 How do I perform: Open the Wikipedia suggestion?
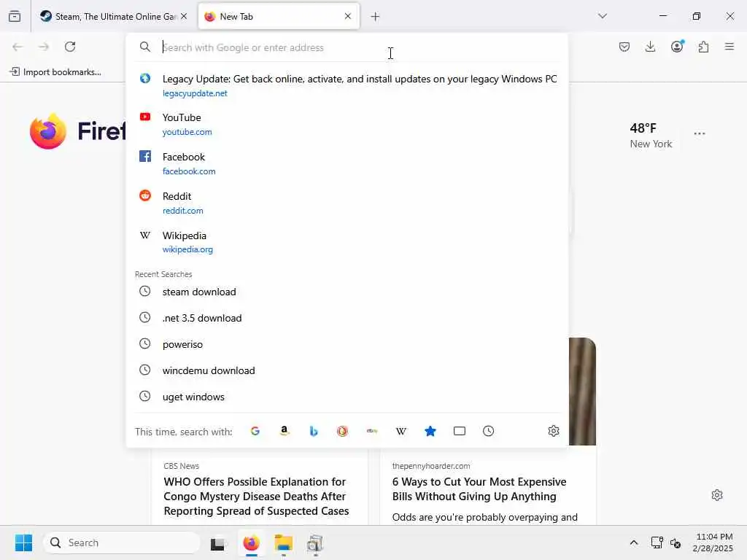pos(347,242)
